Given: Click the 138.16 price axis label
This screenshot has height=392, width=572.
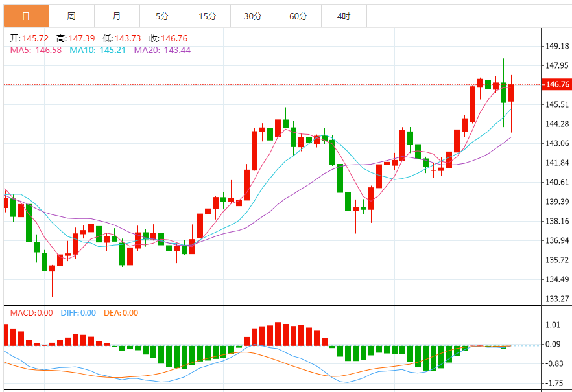Looking at the screenshot, I should pyautogui.click(x=557, y=221).
